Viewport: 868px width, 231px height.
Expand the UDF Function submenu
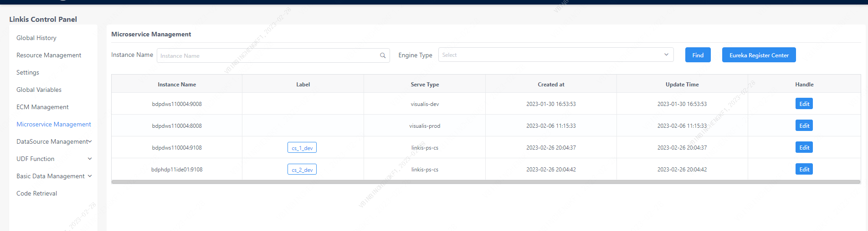pos(90,159)
